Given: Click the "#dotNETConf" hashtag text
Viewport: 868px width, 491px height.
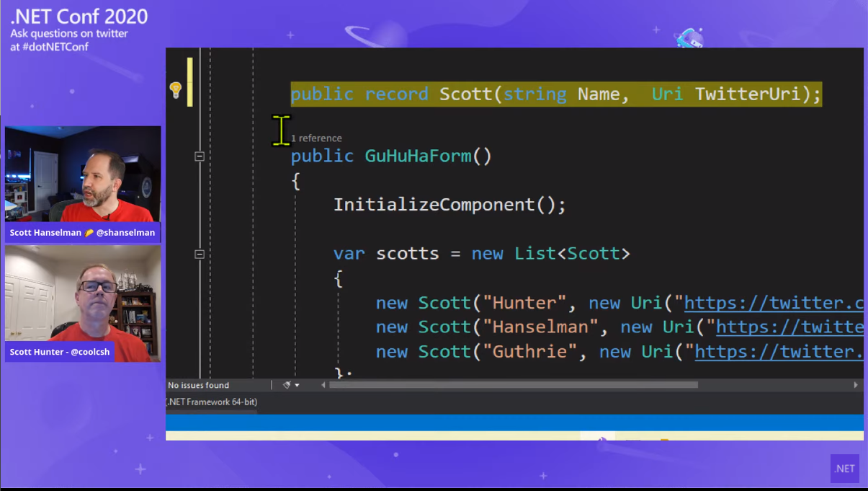Looking at the screenshot, I should (55, 47).
